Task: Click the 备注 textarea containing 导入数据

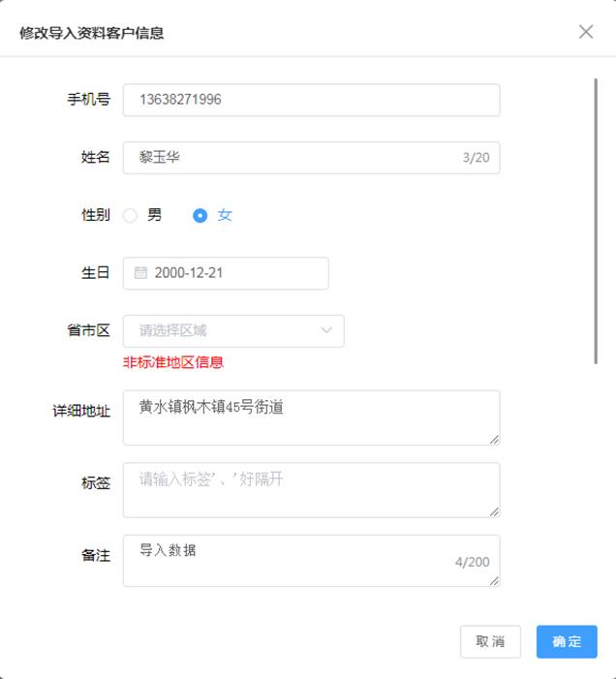Action: click(312, 561)
